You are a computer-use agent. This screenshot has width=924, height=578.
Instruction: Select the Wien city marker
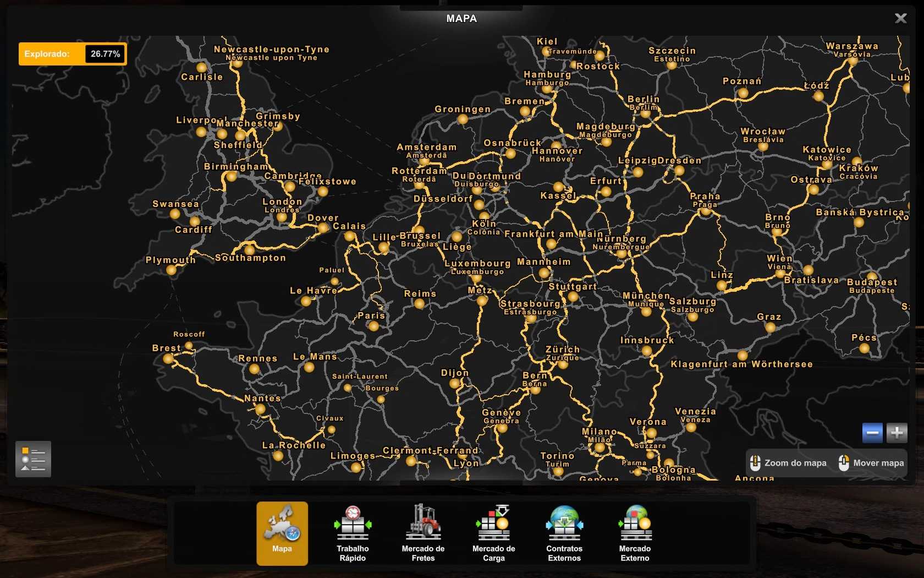pos(779,272)
